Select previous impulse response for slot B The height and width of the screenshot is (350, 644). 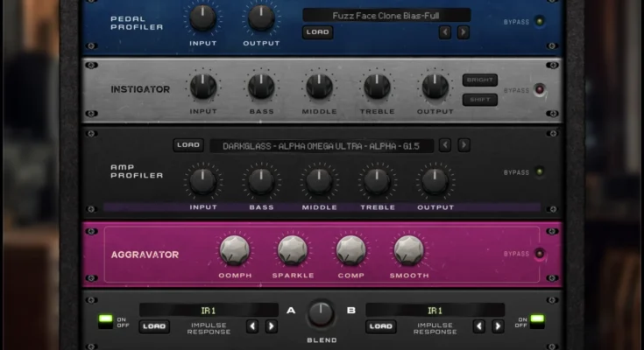(478, 326)
